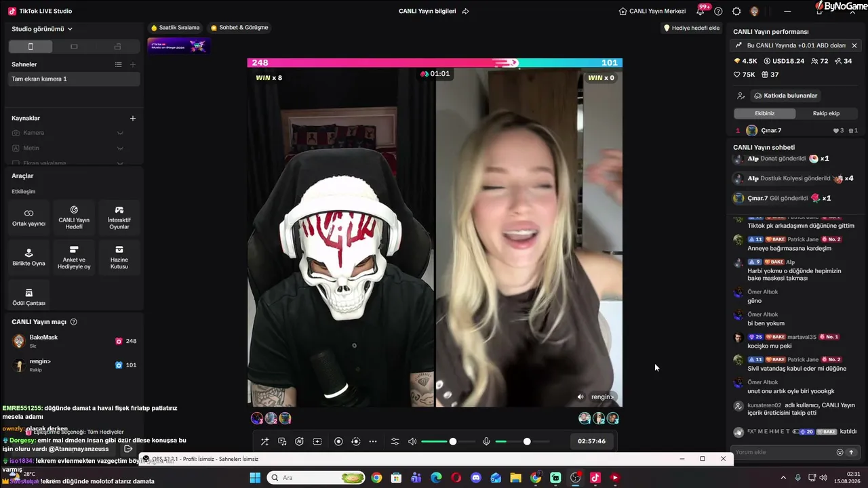Click the 02:57:46 live duration timer
Image resolution: width=868 pixels, height=488 pixels.
[592, 441]
